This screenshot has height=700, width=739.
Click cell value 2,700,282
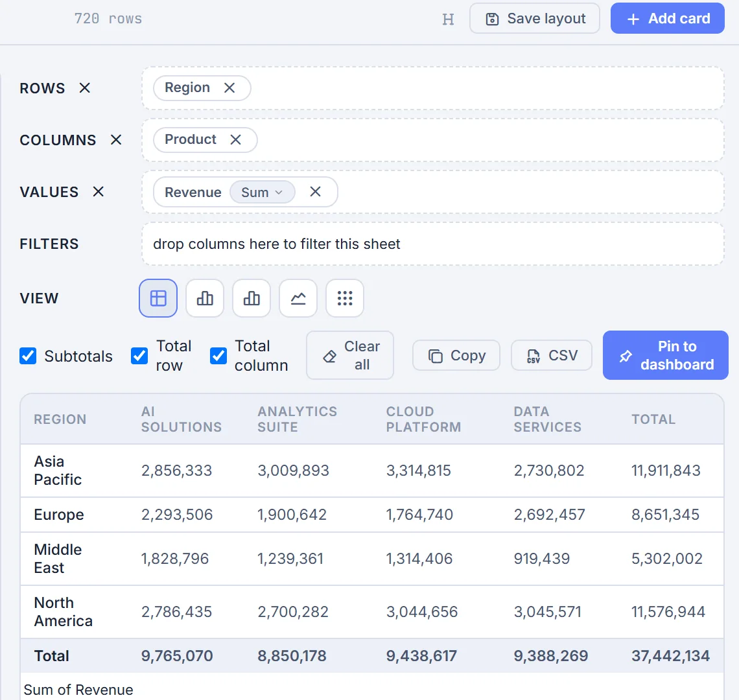(x=293, y=612)
